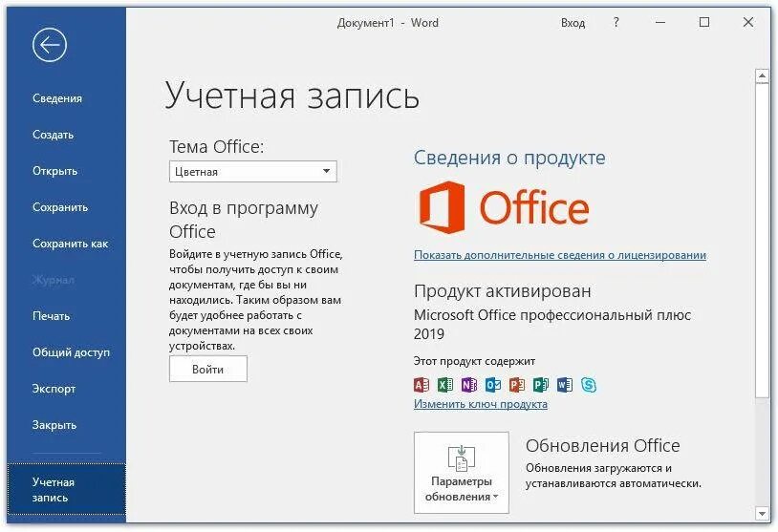Click Сохранить in the sidebar

pyautogui.click(x=60, y=207)
